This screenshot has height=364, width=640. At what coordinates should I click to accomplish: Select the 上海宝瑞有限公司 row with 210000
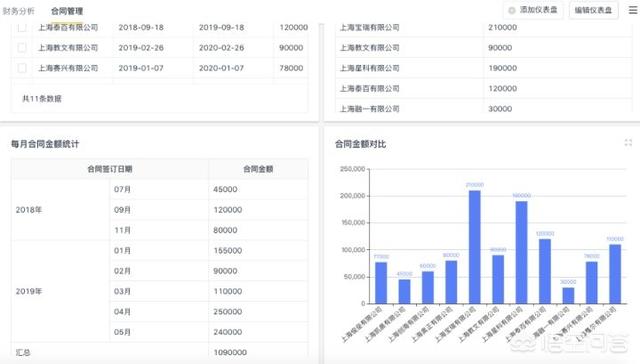point(484,27)
